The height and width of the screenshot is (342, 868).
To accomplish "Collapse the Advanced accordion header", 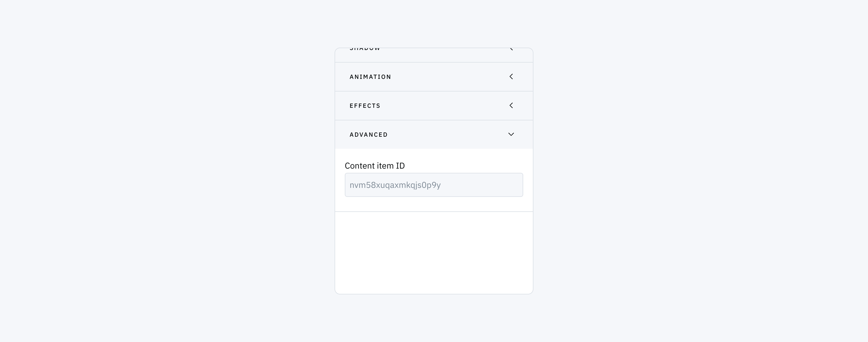I will click(x=434, y=135).
